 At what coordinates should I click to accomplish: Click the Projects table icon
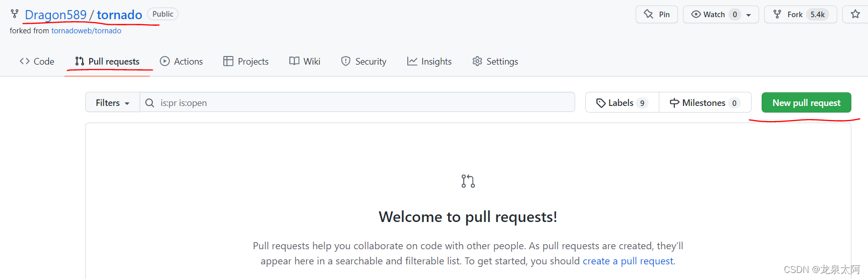coord(228,61)
